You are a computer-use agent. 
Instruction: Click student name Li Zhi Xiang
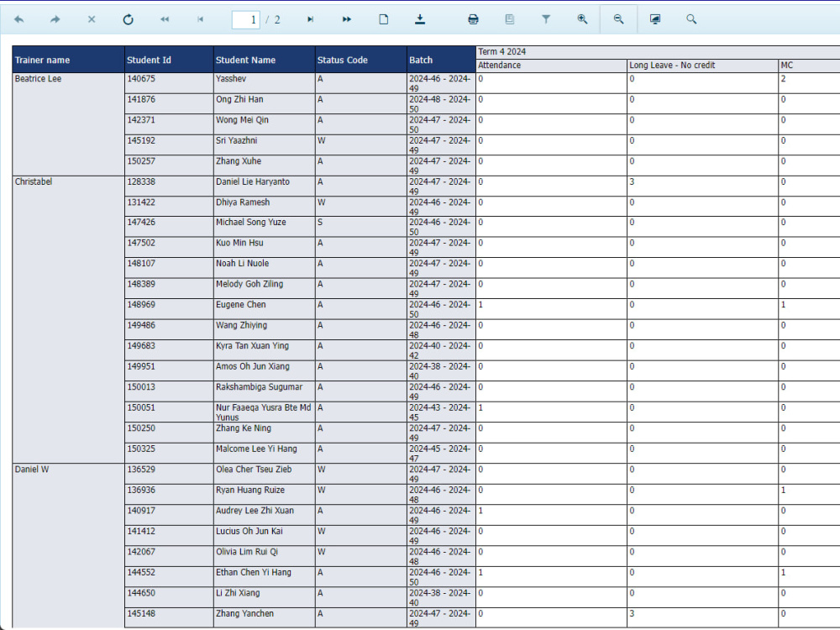click(238, 593)
